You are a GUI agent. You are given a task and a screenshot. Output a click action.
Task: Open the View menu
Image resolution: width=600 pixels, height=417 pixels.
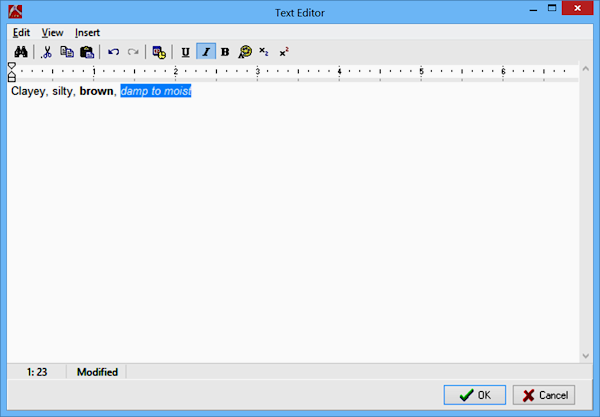click(x=52, y=32)
